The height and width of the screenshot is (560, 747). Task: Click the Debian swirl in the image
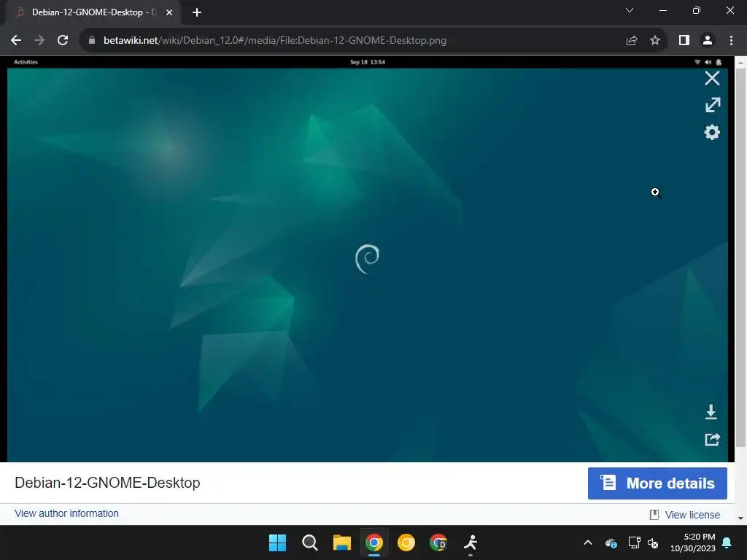click(368, 259)
